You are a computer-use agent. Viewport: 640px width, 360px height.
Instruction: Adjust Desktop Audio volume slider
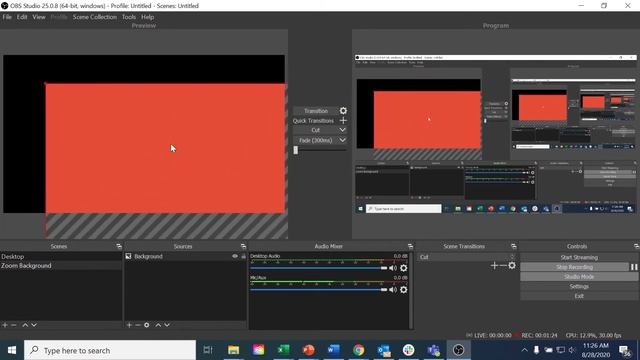coord(318,268)
